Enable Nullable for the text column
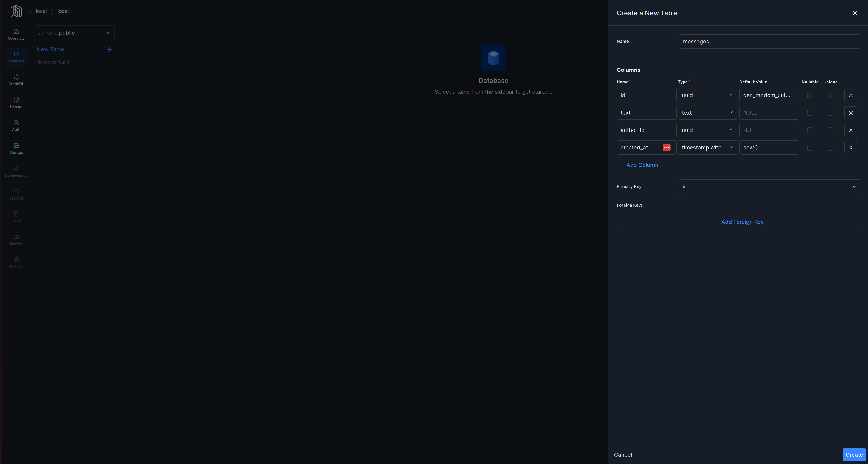 click(x=810, y=113)
